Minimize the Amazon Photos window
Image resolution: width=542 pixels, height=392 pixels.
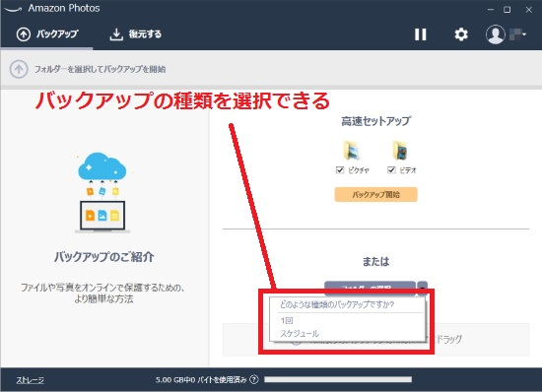tap(491, 9)
